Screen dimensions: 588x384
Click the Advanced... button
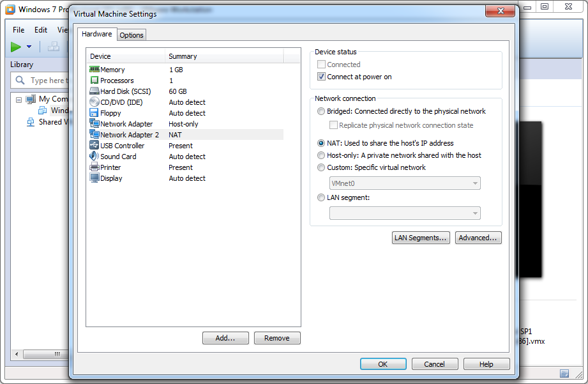(478, 238)
